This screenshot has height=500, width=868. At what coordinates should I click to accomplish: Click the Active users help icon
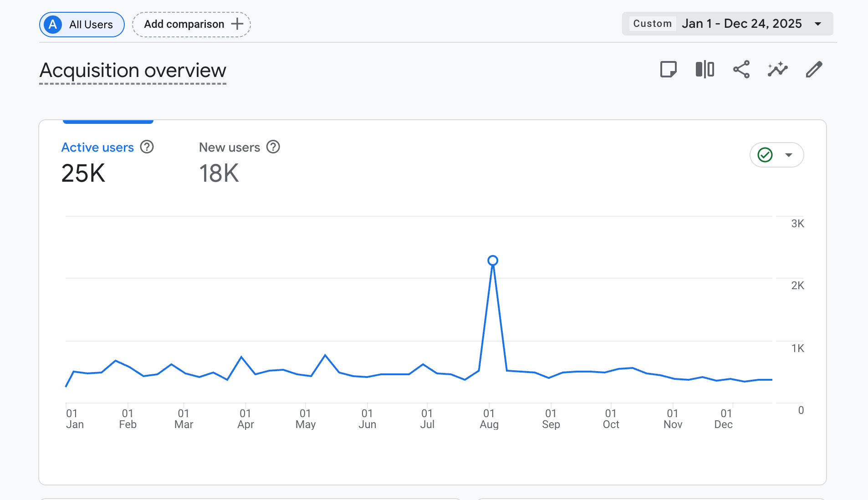click(147, 147)
